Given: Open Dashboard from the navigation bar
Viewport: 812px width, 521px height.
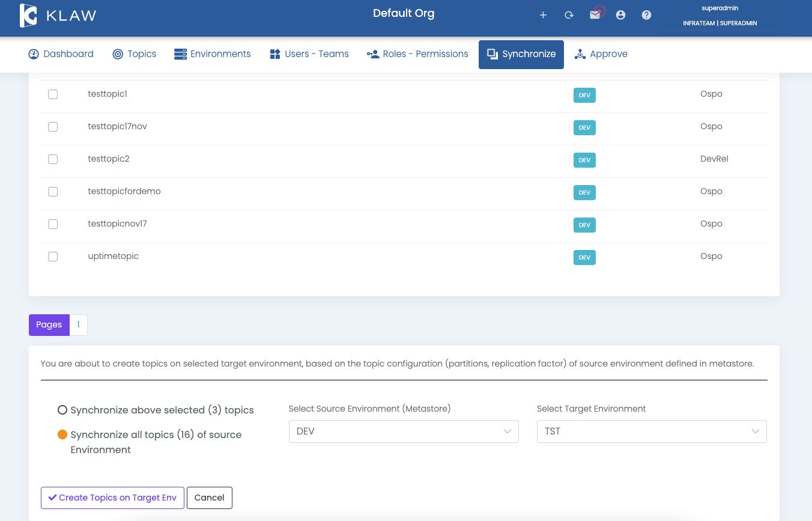Looking at the screenshot, I should (61, 54).
